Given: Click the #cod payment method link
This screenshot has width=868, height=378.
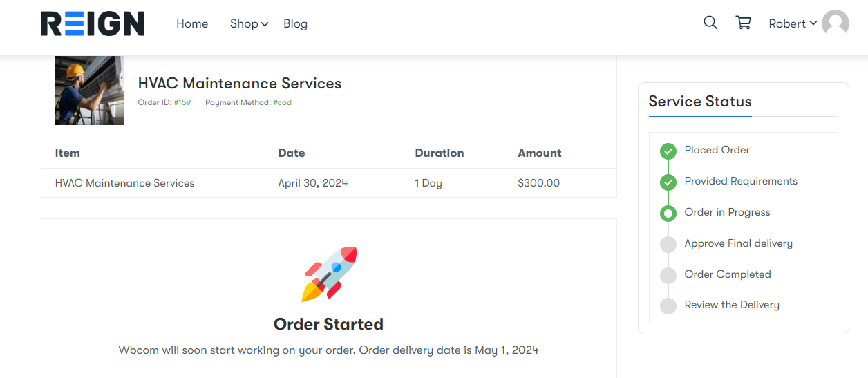Looking at the screenshot, I should point(282,102).
